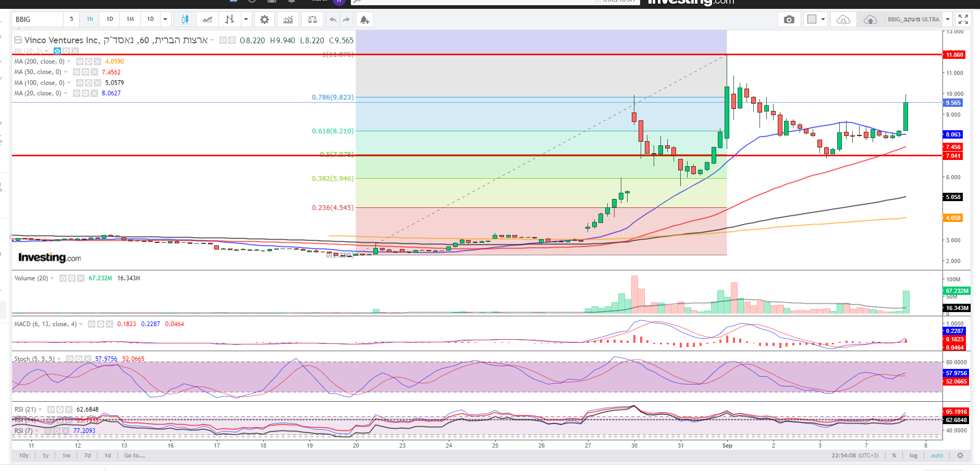Hide the Stoch (5, 5, 5) indicator
Viewport: 980px width, 471px height.
tap(70, 359)
